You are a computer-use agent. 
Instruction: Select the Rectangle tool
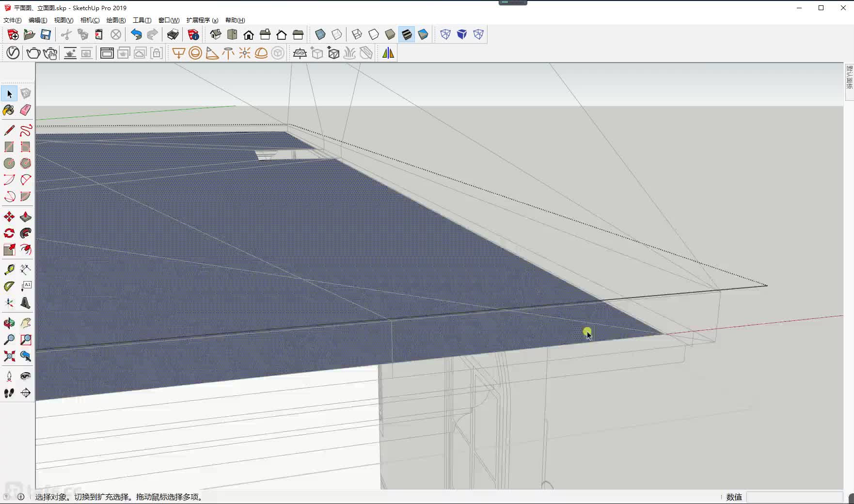tap(9, 147)
